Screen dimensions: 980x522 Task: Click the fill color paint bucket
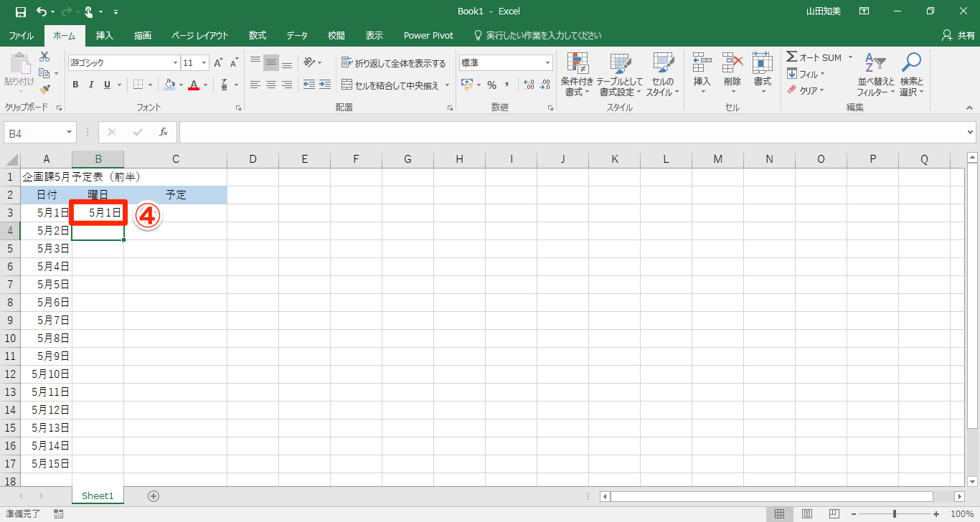point(169,85)
